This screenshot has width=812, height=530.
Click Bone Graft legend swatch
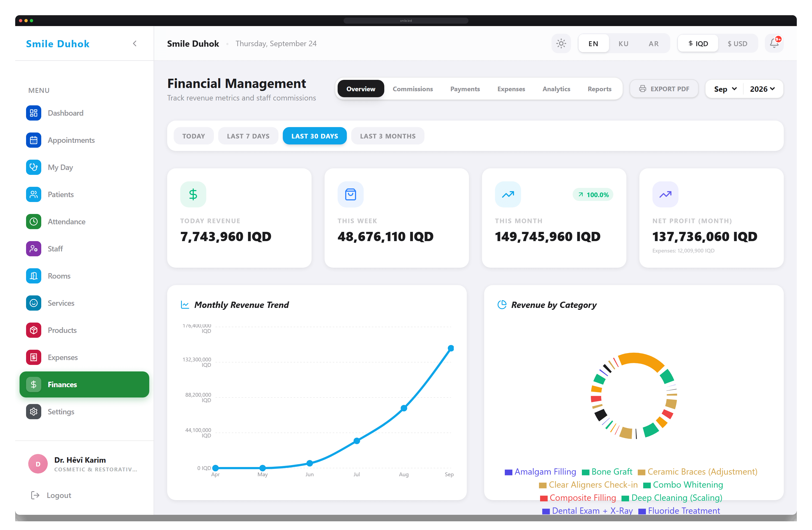585,472
